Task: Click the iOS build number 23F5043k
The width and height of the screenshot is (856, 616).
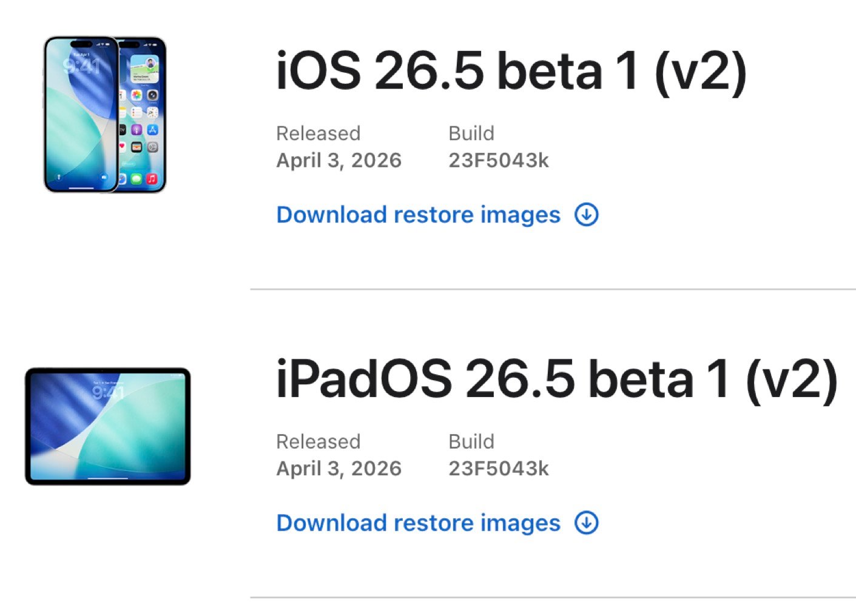Action: coord(499,160)
